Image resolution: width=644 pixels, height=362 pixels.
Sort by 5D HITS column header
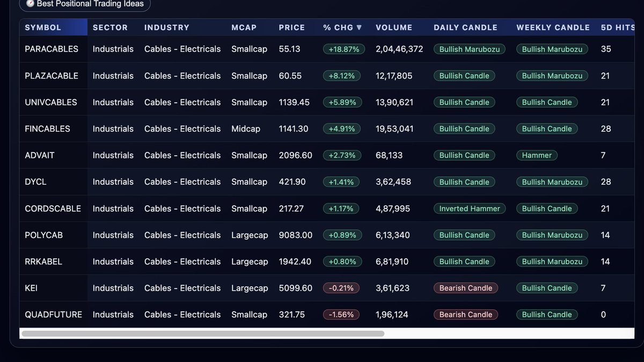618,27
